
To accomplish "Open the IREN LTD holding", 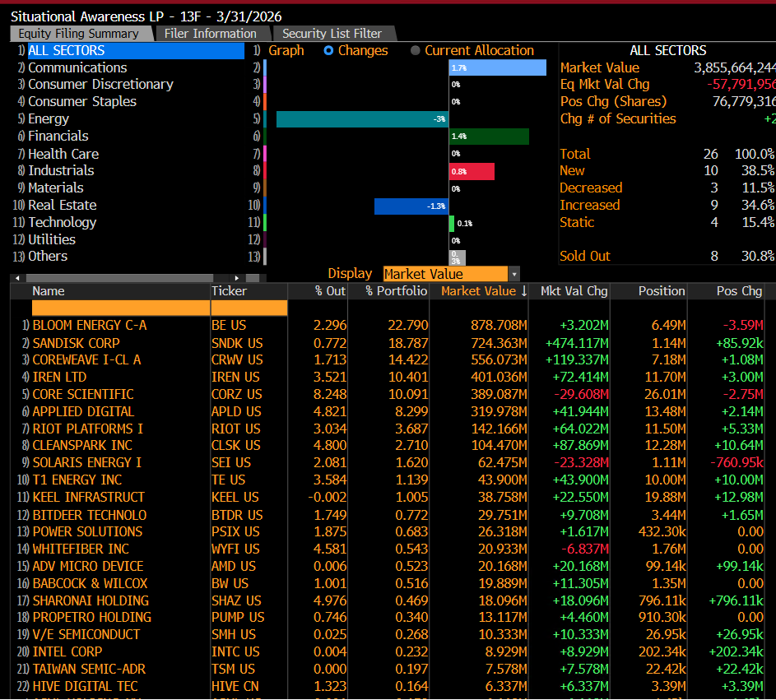I will [59, 378].
